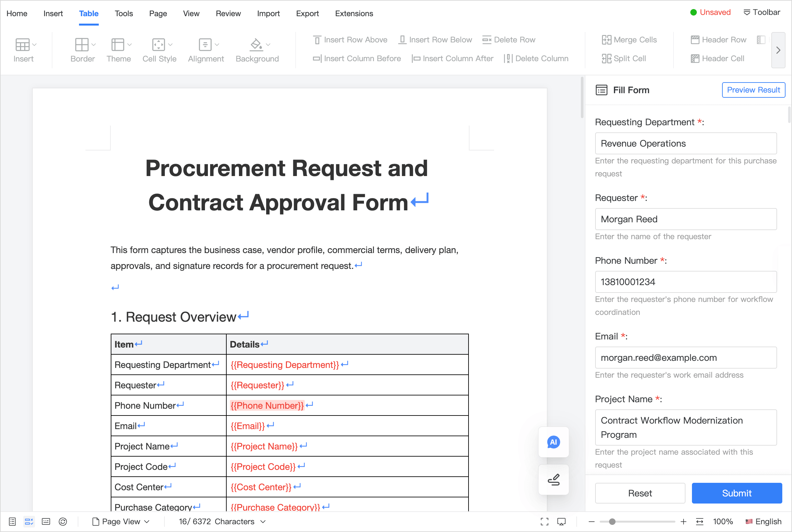Screen dimensions: 792x532
Task: Click Insert Row Below
Action: click(x=435, y=40)
